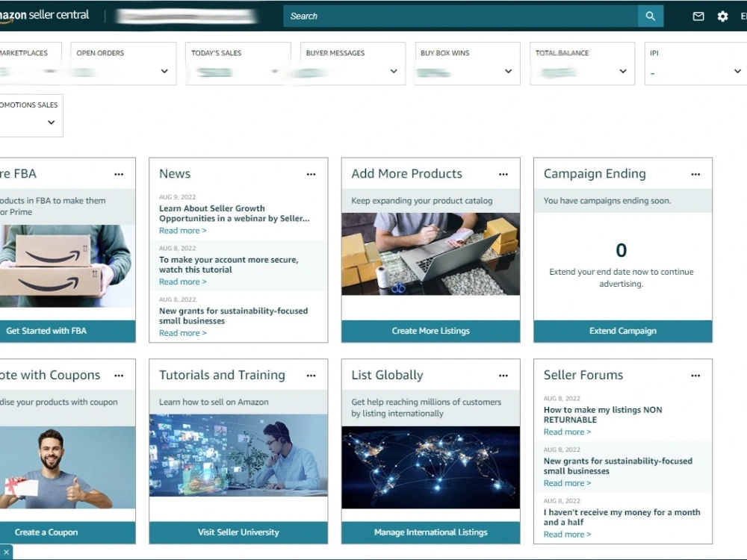Image resolution: width=747 pixels, height=560 pixels.
Task: Open the Seller Growth Opportunities news headline
Action: pos(235,214)
